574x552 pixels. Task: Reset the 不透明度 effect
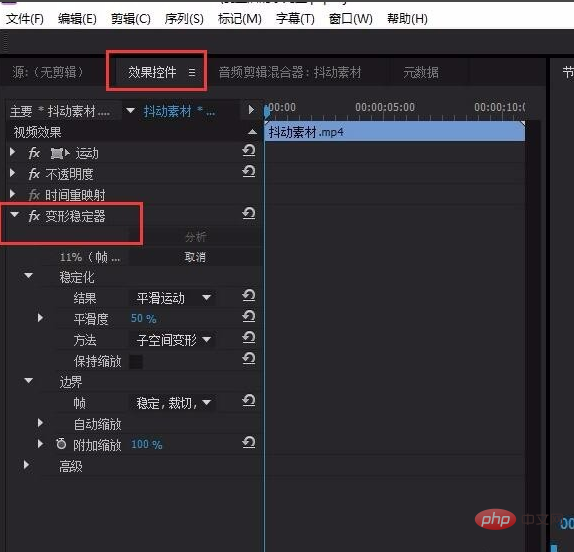(249, 171)
